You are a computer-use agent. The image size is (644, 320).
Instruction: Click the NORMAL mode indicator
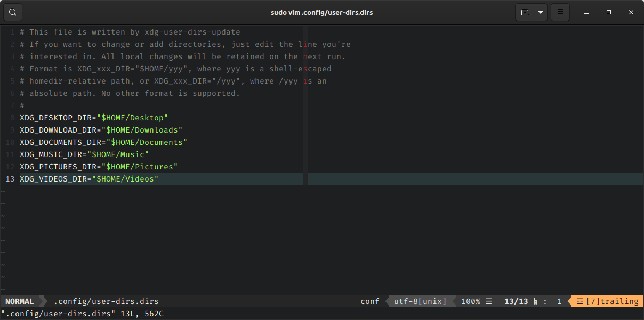pyautogui.click(x=20, y=301)
